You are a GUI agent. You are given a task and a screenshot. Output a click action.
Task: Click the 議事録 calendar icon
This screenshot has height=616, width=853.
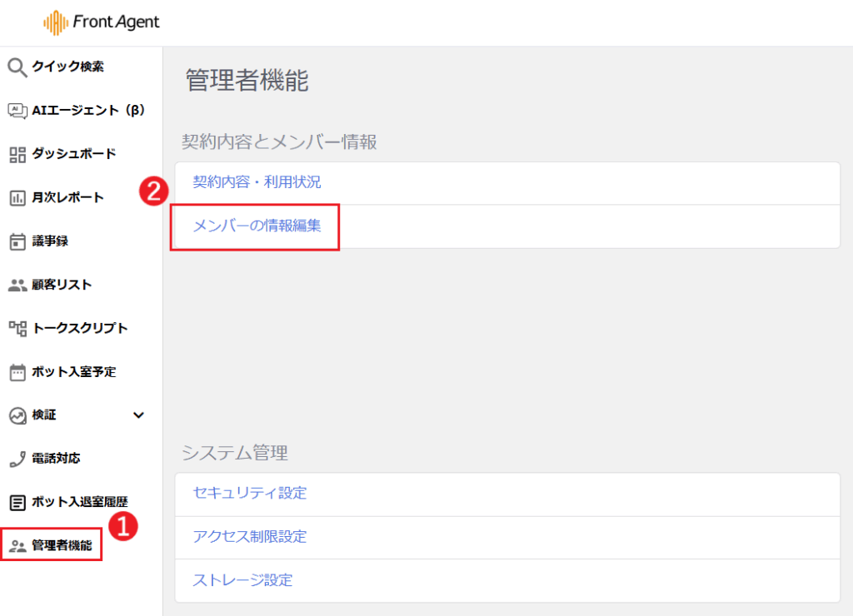coord(17,241)
